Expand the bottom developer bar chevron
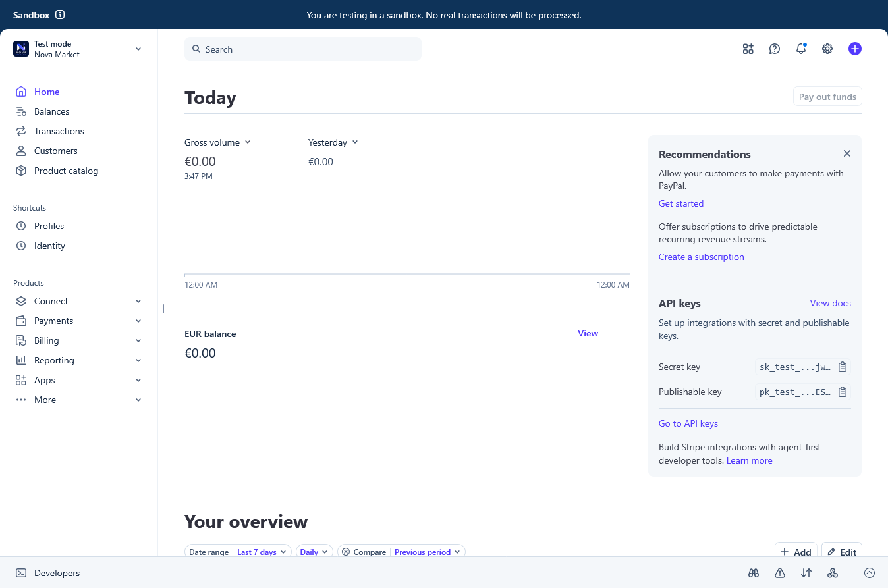Image resolution: width=888 pixels, height=588 pixels. pyautogui.click(x=870, y=573)
